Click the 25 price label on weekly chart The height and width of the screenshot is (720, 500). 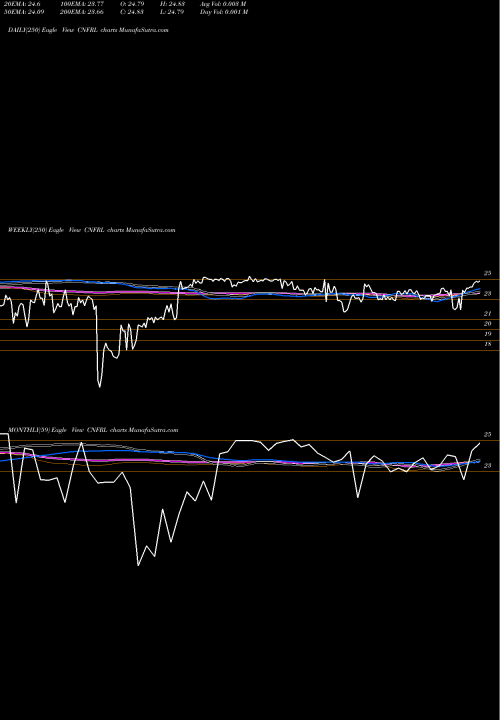488,273
